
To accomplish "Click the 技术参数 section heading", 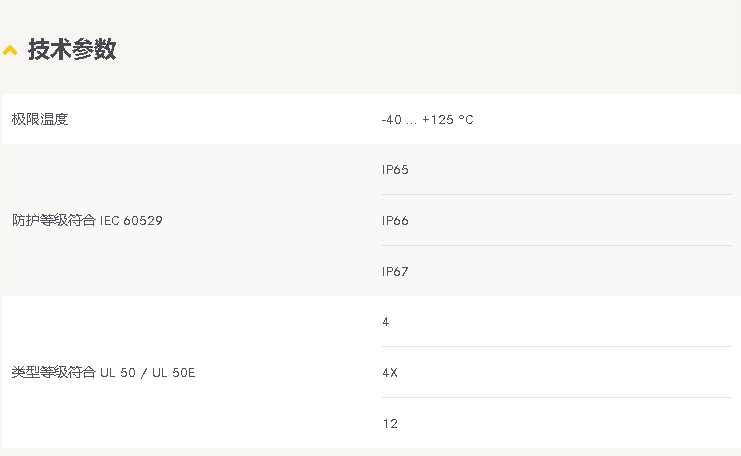I will pos(72,50).
